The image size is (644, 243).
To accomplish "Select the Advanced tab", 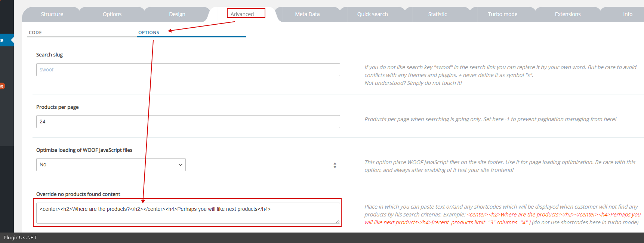I will tap(242, 14).
